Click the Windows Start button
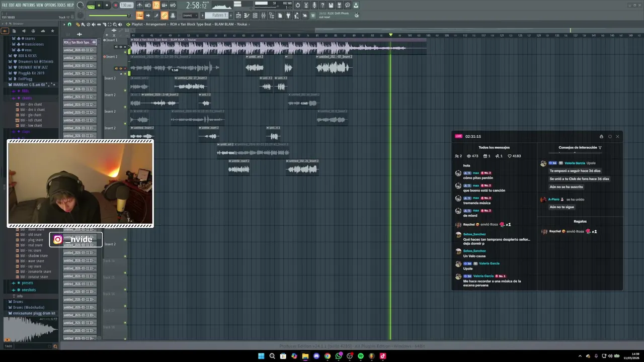Screen dimensions: 644x362 click(x=261, y=356)
